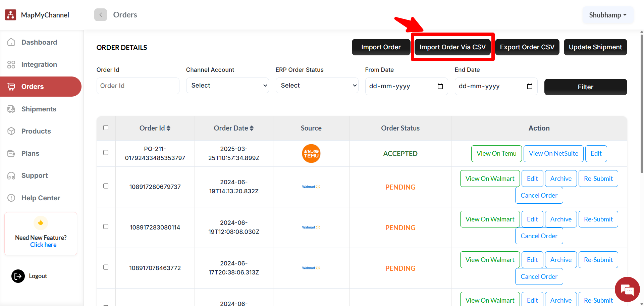644x306 pixels.
Task: Go to Shipments in the sidebar
Action: 39,109
